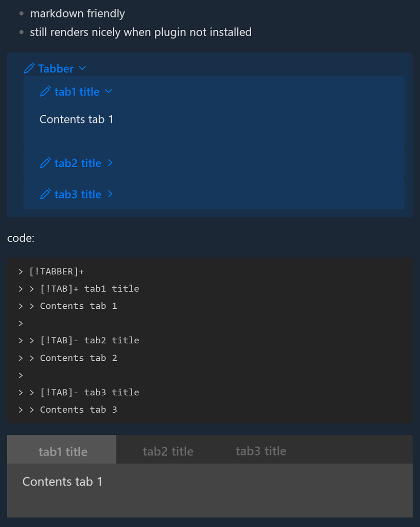Image resolution: width=420 pixels, height=527 pixels.
Task: Click the Contents tab 2 code line
Action: pyautogui.click(x=78, y=358)
